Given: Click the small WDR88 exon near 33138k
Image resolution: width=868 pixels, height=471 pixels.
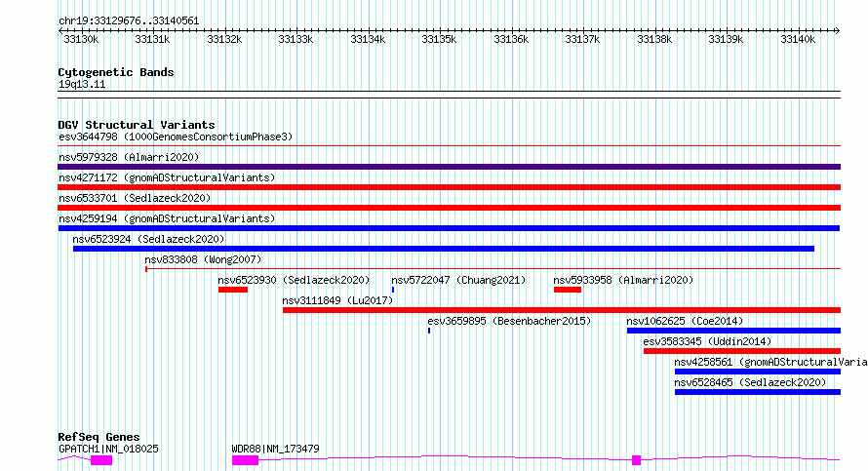Looking at the screenshot, I should point(637,460).
